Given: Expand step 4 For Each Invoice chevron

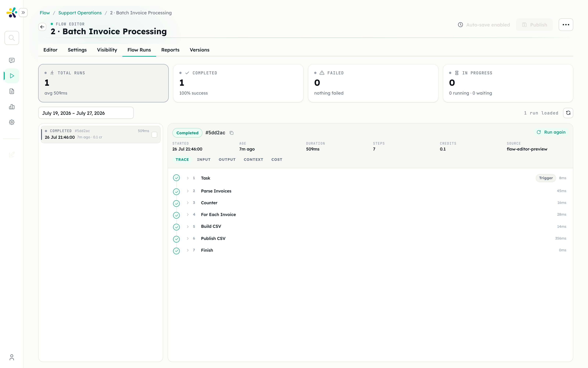Looking at the screenshot, I should point(188,214).
